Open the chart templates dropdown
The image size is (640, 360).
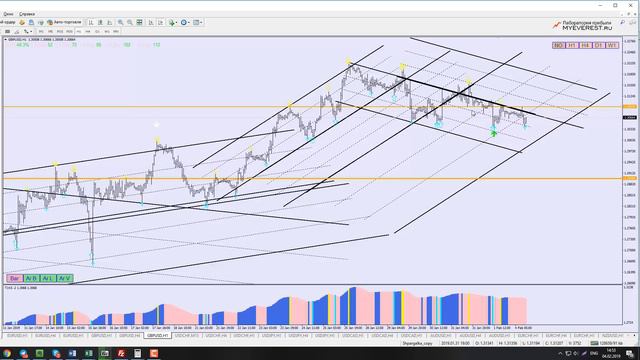[x=198, y=22]
